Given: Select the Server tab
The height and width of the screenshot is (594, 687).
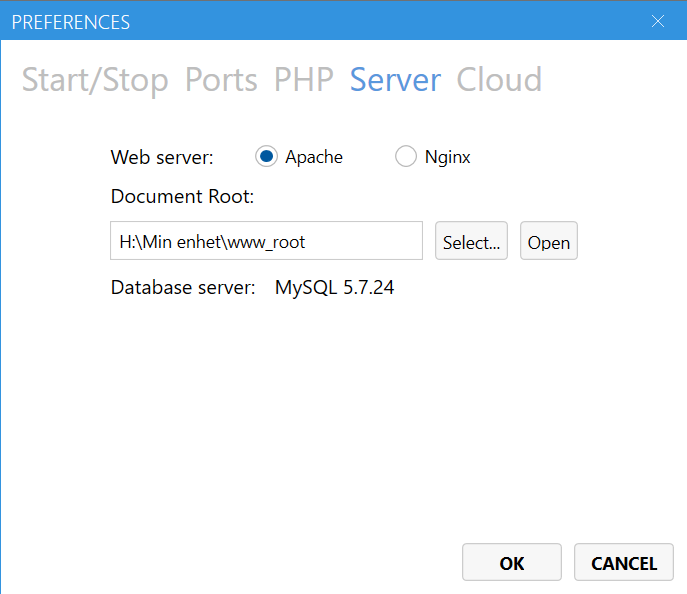Looking at the screenshot, I should [395, 80].
